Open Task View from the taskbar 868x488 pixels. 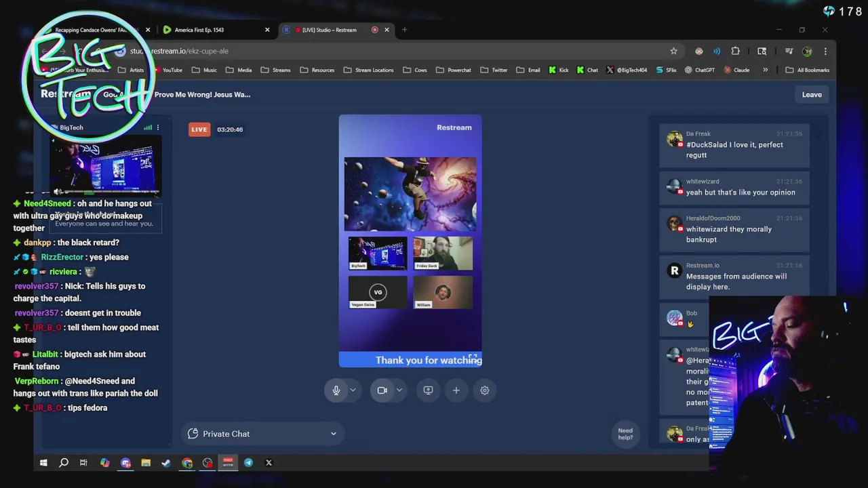point(83,463)
